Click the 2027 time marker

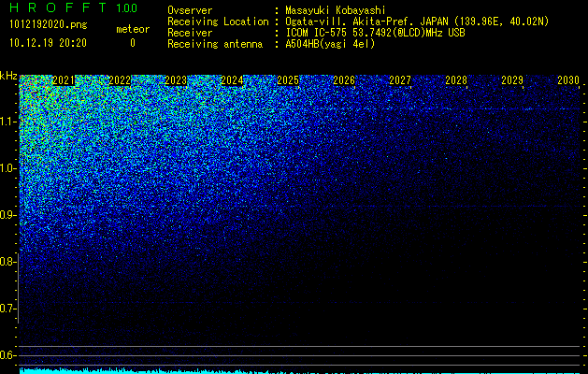coord(400,80)
